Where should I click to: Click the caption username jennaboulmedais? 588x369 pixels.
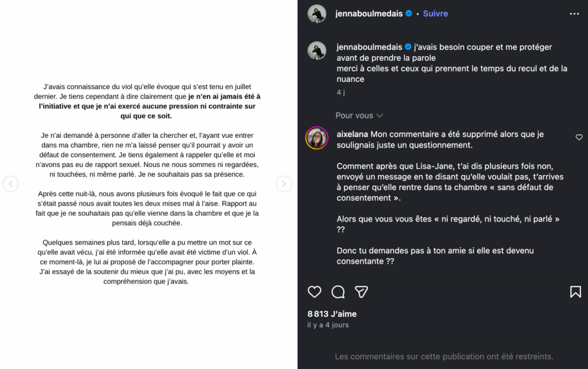tap(370, 47)
